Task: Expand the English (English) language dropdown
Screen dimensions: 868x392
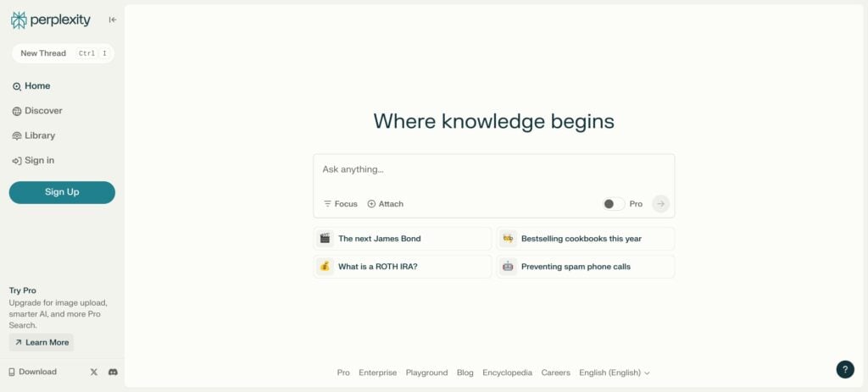Action: tap(614, 373)
